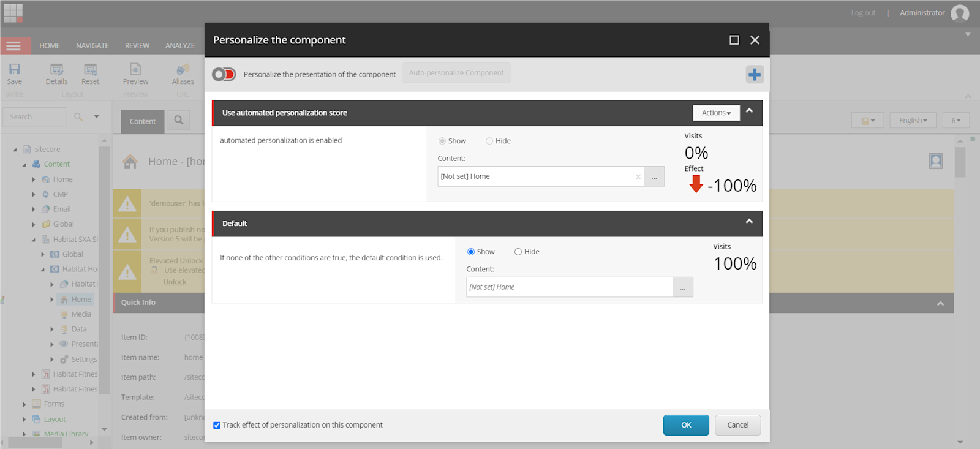Open the flag icon dropdown beside English
This screenshot has width=980, height=449.
[x=868, y=121]
